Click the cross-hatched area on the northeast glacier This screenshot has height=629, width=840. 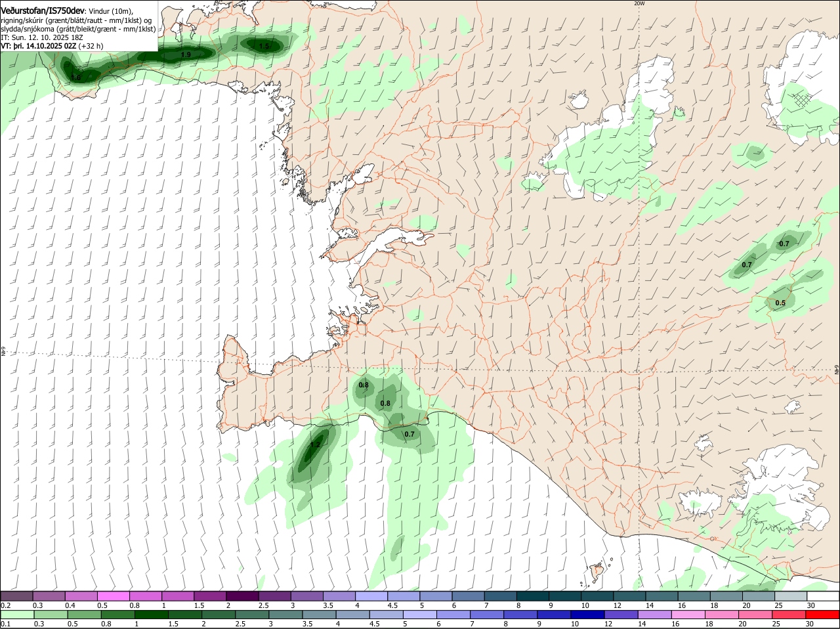point(802,100)
